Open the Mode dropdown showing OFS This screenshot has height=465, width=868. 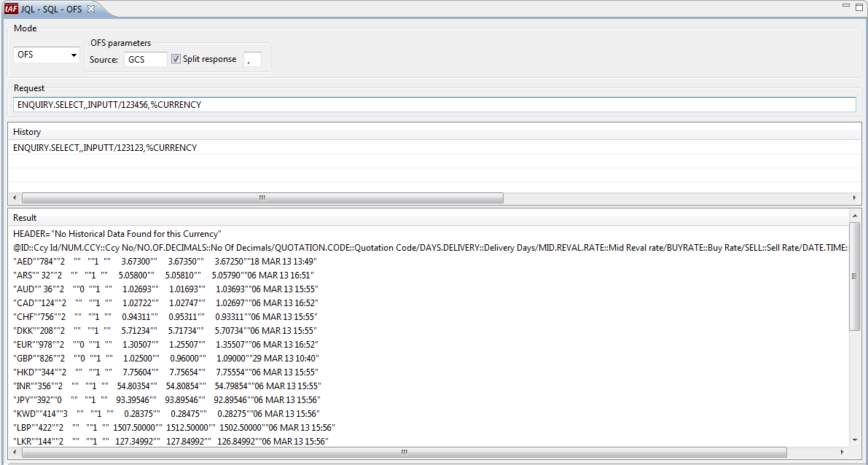[x=47, y=55]
